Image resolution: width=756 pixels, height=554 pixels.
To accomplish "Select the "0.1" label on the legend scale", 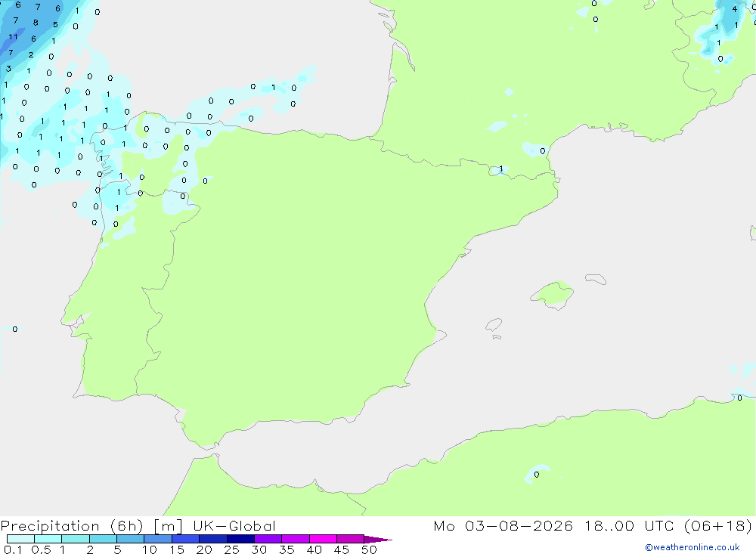I will pyautogui.click(x=13, y=549).
